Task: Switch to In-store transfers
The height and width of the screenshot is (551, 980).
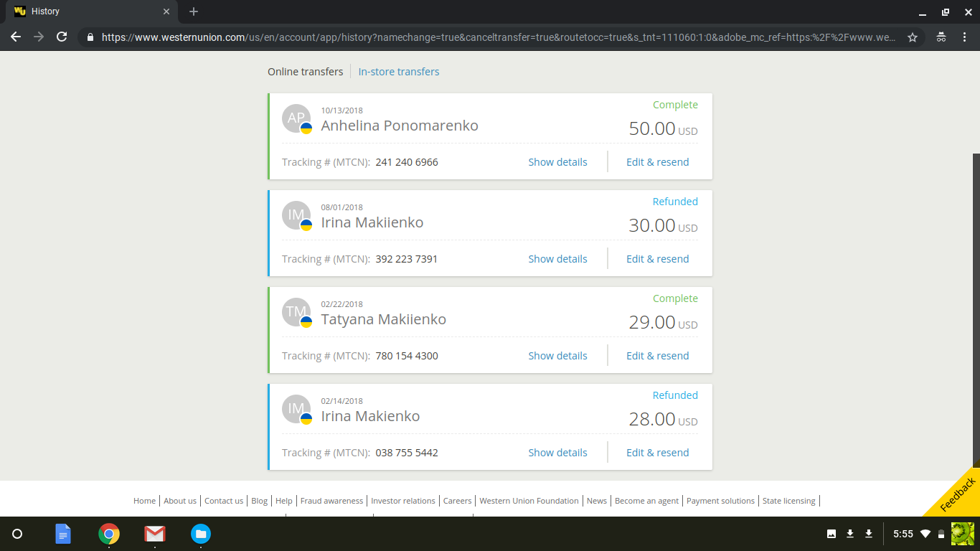Action: pyautogui.click(x=399, y=72)
